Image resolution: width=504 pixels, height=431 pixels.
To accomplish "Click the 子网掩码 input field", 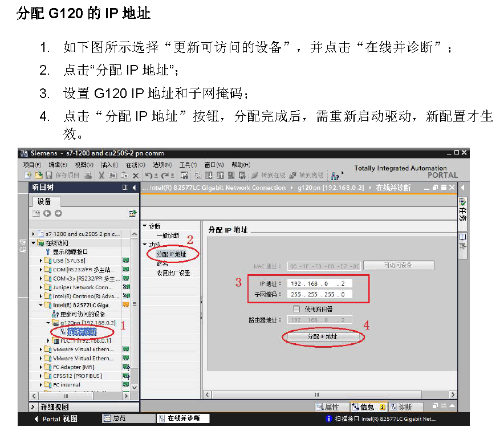I will click(x=319, y=294).
